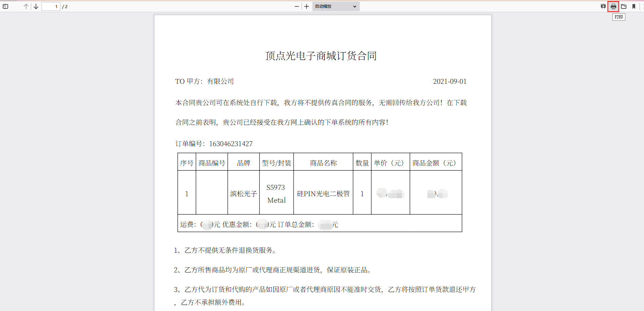The height and width of the screenshot is (311, 644).
Task: Click the page number input field
Action: (51, 6)
